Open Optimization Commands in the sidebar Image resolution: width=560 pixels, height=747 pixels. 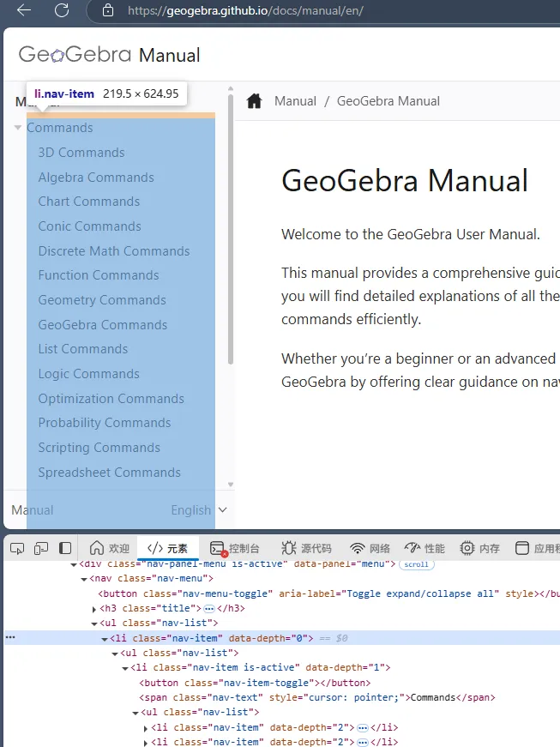pyautogui.click(x=111, y=399)
